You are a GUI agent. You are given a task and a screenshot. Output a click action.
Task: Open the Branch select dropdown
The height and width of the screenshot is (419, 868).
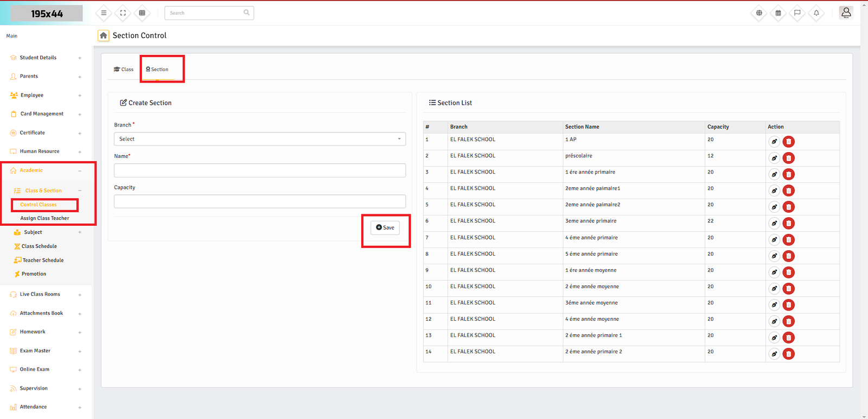tap(259, 139)
